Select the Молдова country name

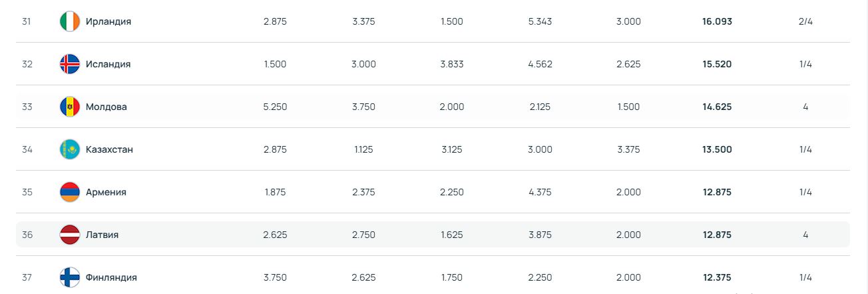pos(106,107)
